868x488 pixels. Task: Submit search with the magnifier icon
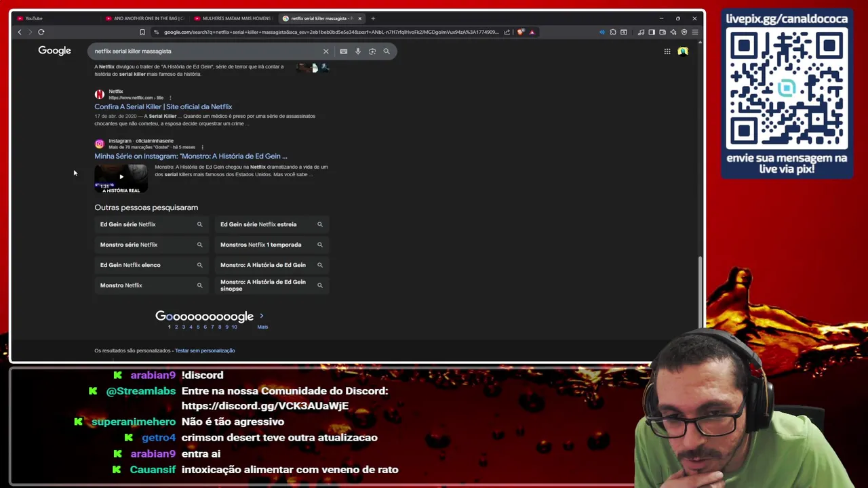click(x=387, y=51)
